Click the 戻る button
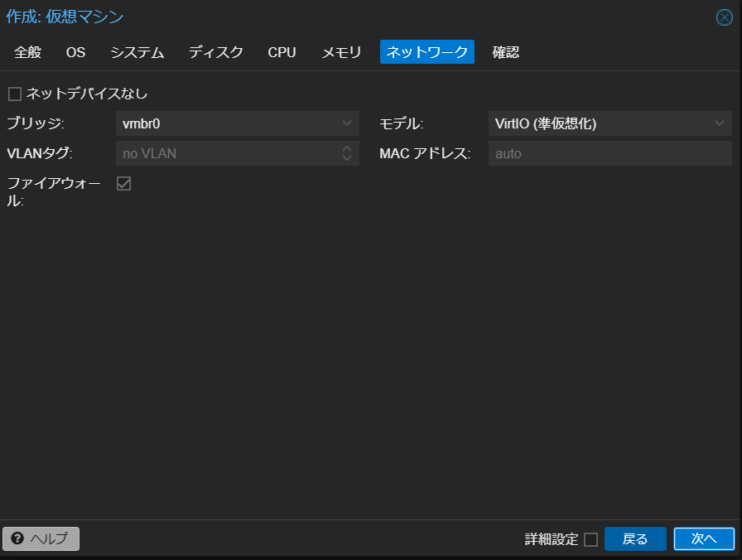The height and width of the screenshot is (560, 742). tap(635, 538)
